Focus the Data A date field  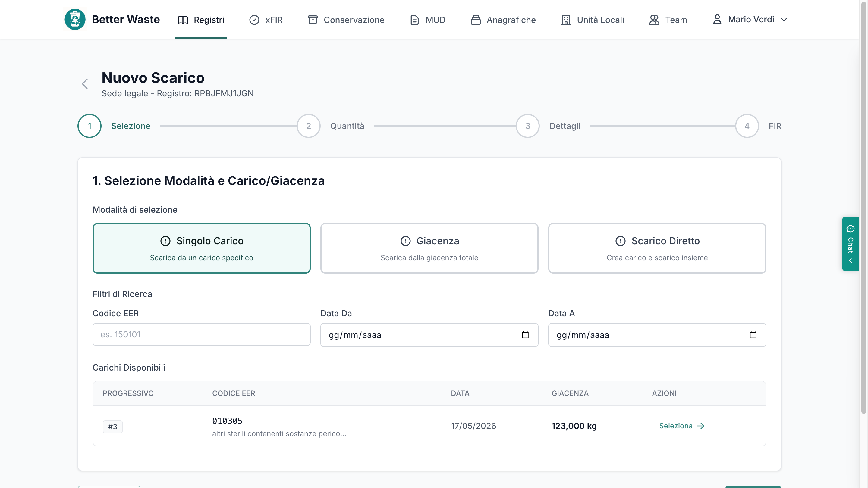coord(657,335)
